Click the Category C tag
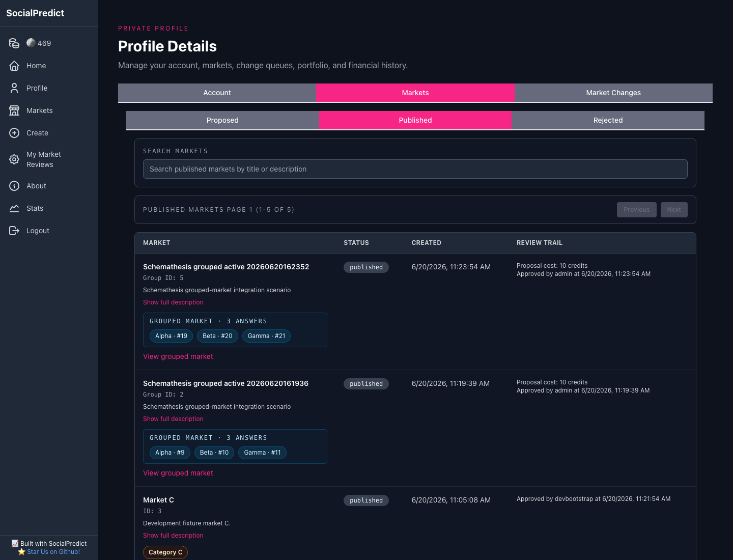Screen dimensions: 733x560 point(165,552)
